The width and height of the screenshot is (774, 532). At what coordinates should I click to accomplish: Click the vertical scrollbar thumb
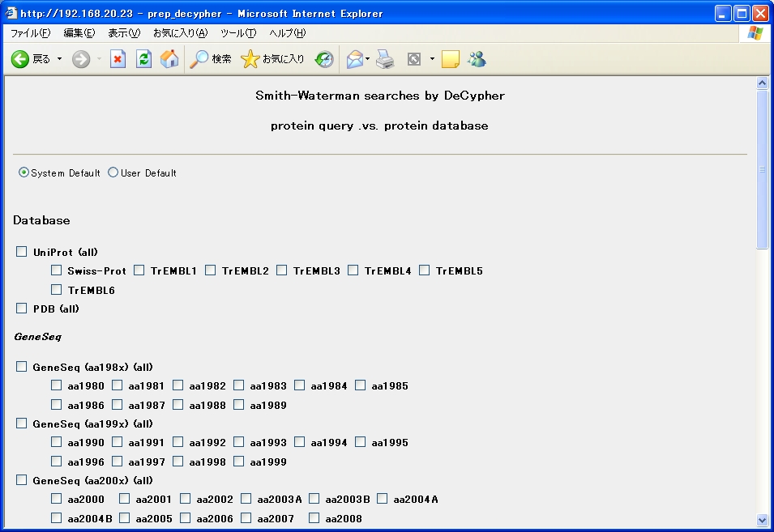coord(762,169)
